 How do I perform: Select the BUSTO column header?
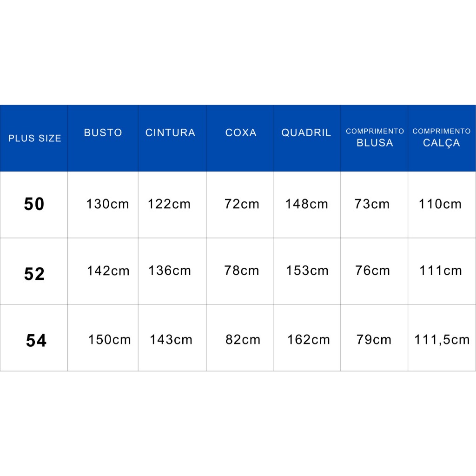pyautogui.click(x=103, y=132)
